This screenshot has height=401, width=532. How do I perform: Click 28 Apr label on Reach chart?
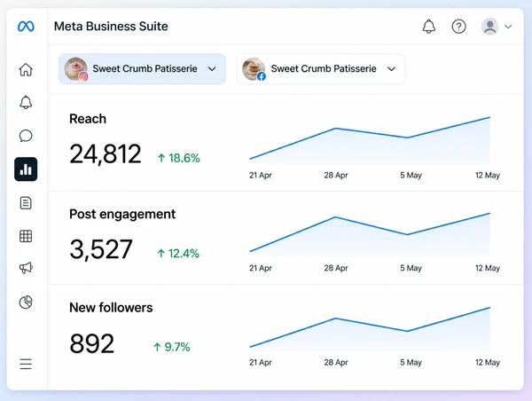tap(336, 175)
